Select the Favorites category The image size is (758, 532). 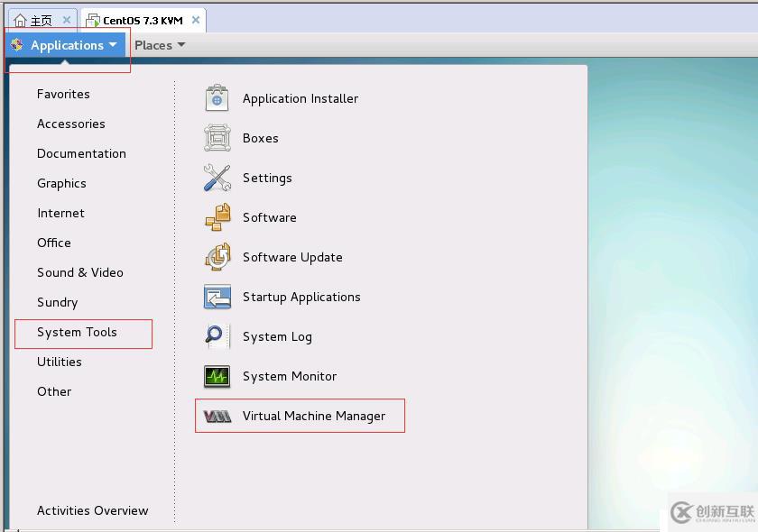tap(63, 94)
